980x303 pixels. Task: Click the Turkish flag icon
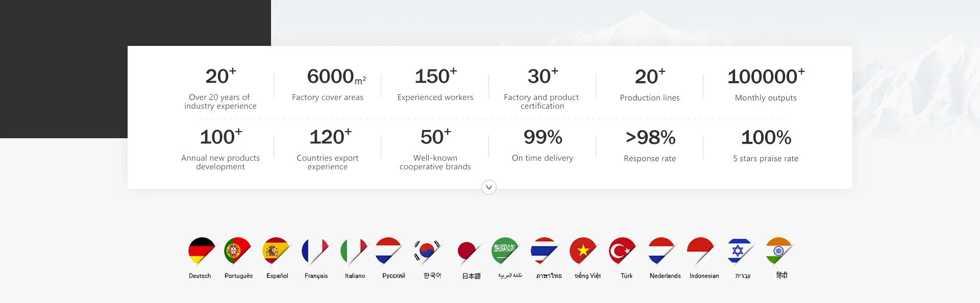pyautogui.click(x=622, y=250)
